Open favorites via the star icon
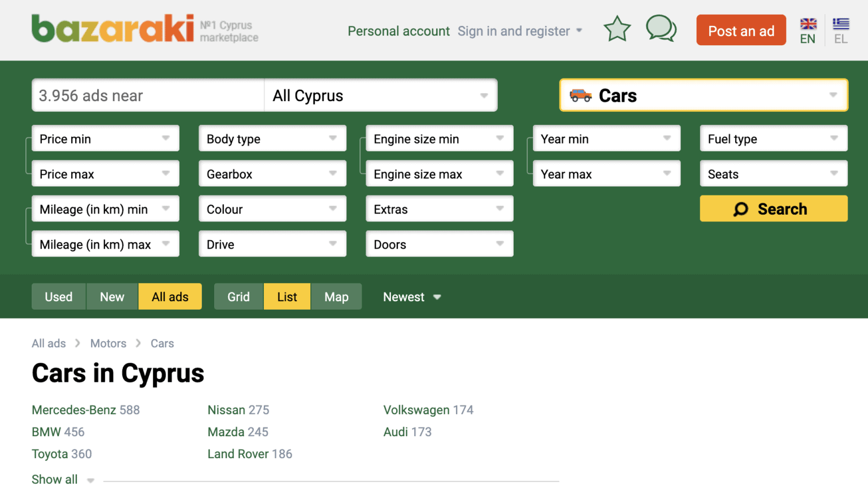 coord(617,29)
